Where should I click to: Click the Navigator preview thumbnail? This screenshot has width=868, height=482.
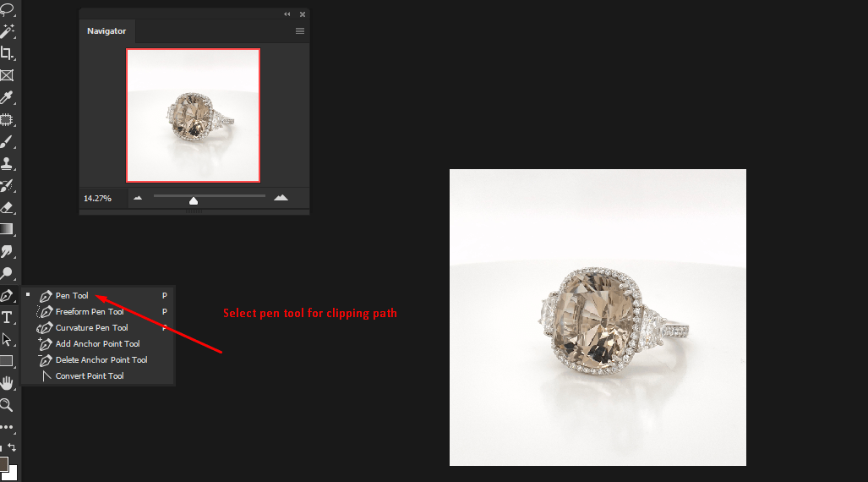coord(194,115)
